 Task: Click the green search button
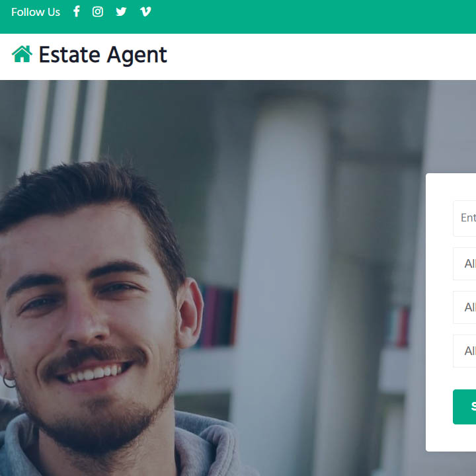pos(465,407)
